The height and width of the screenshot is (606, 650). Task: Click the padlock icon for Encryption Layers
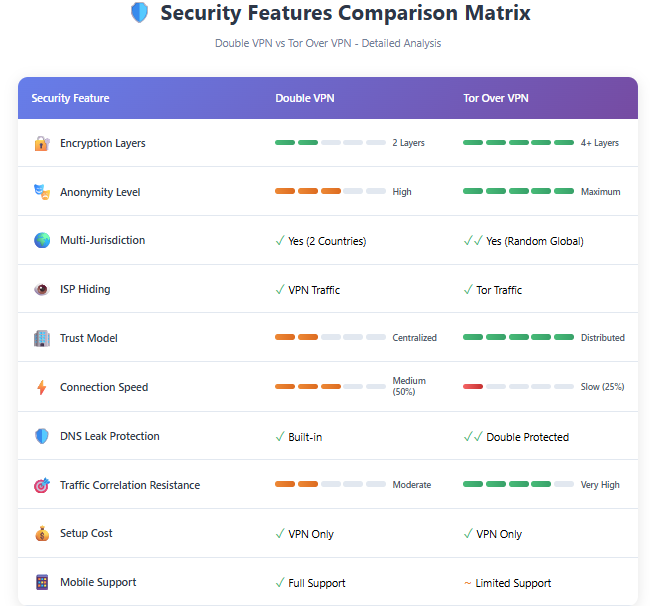42,143
